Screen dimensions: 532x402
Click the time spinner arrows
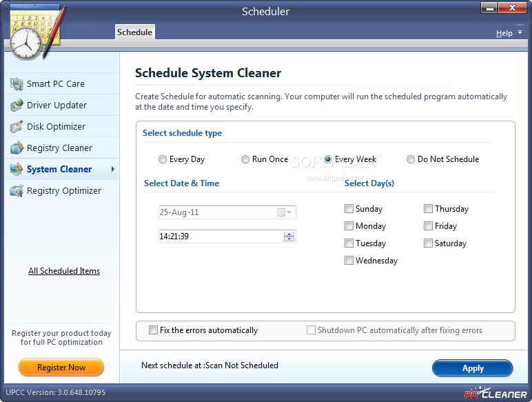pyautogui.click(x=289, y=237)
